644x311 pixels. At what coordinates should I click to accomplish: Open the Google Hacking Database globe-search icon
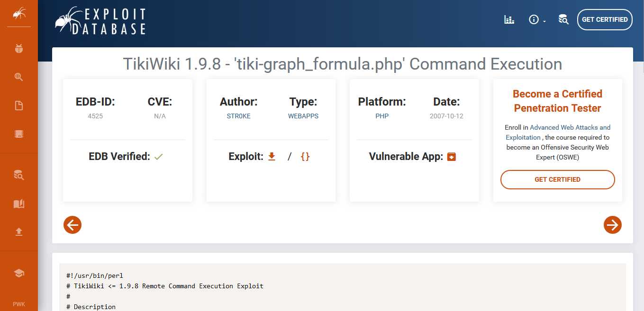tap(19, 77)
